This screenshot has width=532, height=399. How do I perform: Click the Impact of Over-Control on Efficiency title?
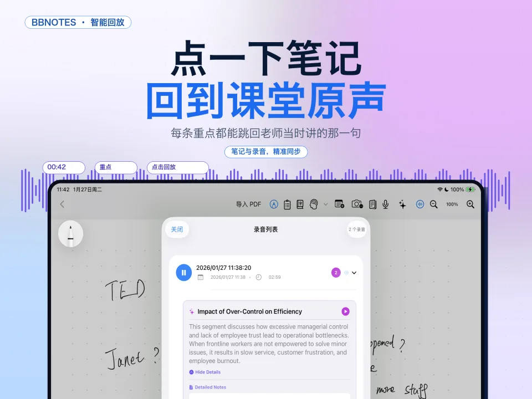pyautogui.click(x=250, y=311)
